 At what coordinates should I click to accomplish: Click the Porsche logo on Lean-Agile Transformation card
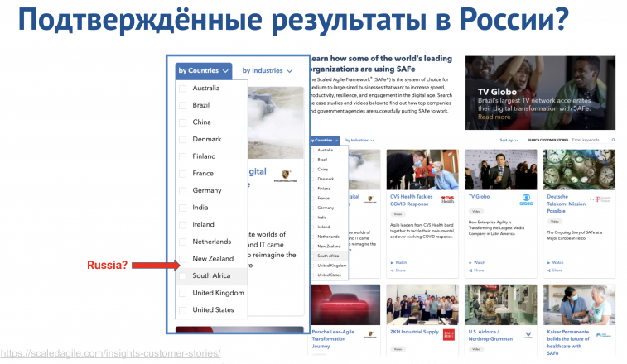370,334
